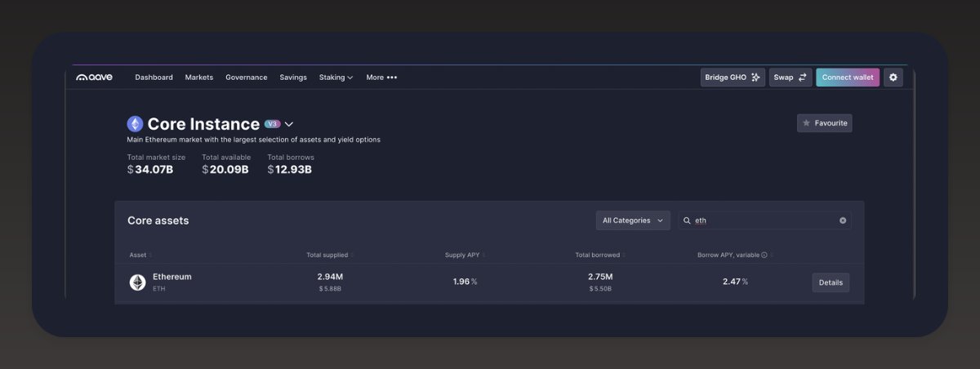Click the $34.07B total market size

point(151,170)
